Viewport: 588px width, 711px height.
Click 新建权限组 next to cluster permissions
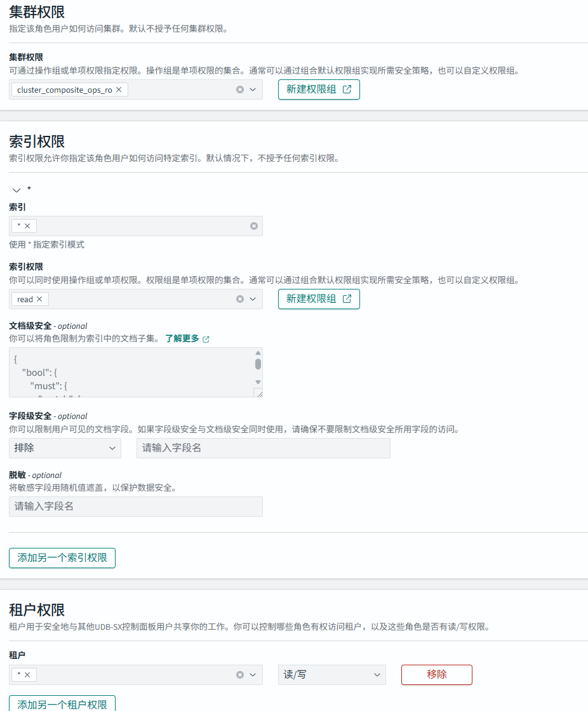318,90
